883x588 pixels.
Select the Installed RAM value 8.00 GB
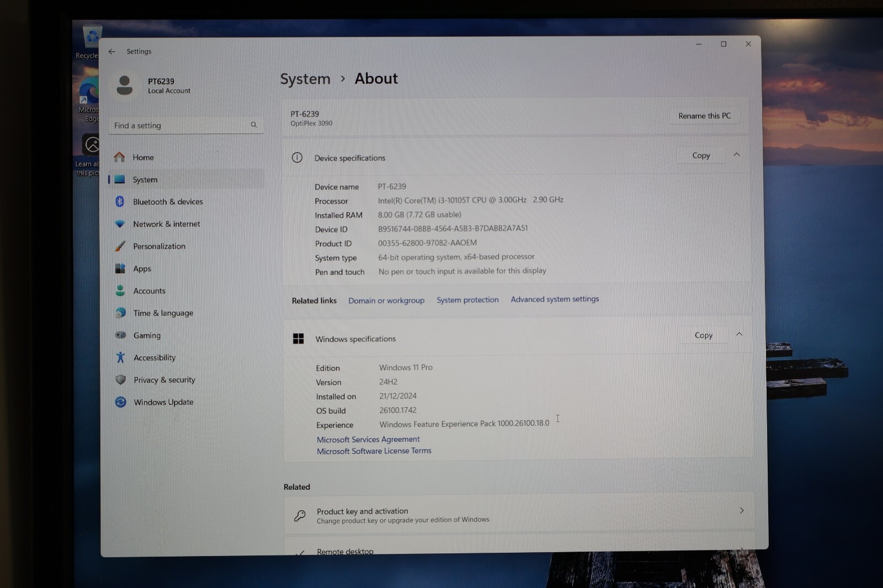[419, 215]
